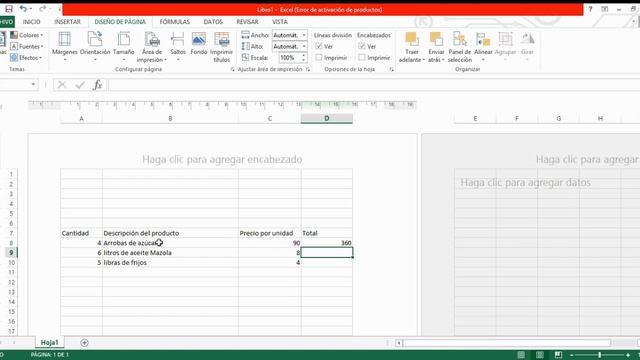The width and height of the screenshot is (640, 360).
Task: Open the Colores theme colors dropdown
Action: point(27,35)
